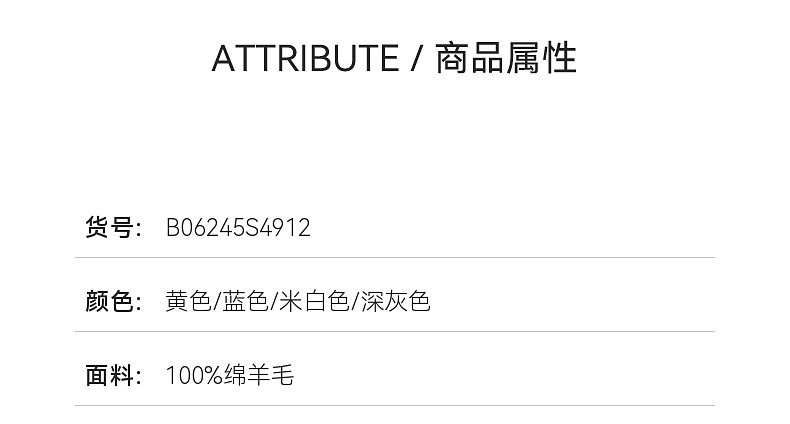Screen dimensions: 790x424
Task: Choose the 蓝色 color option
Action: click(245, 301)
